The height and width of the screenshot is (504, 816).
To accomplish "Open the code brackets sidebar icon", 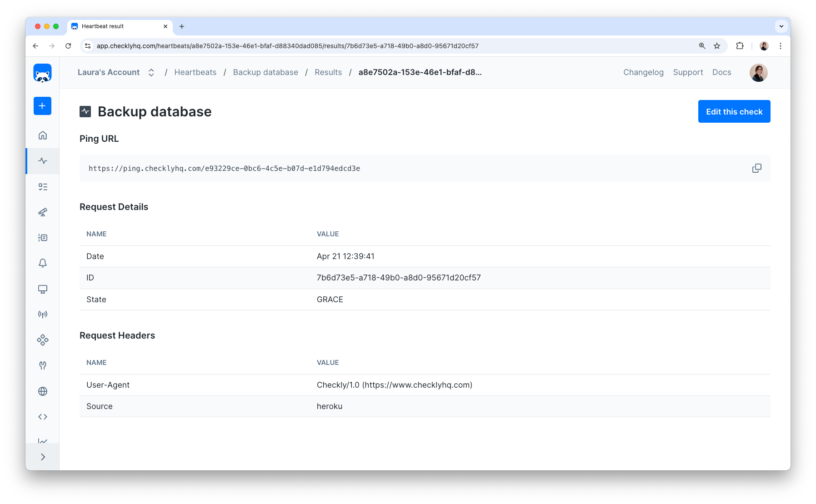I will (x=43, y=417).
